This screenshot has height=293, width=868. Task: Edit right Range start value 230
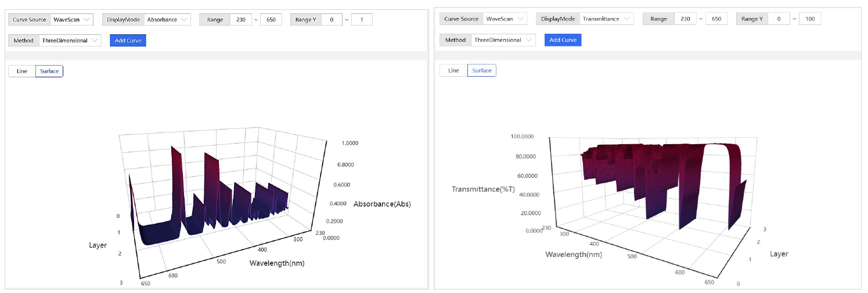click(685, 19)
